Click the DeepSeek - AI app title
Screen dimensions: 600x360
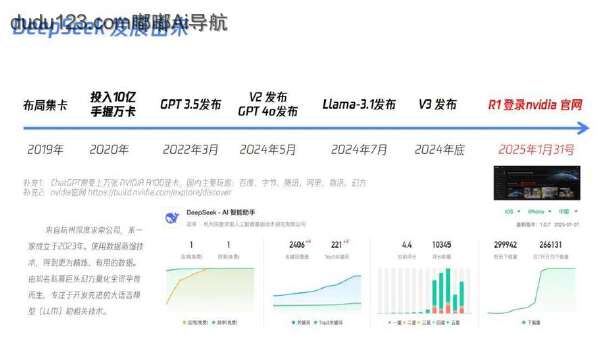click(221, 212)
